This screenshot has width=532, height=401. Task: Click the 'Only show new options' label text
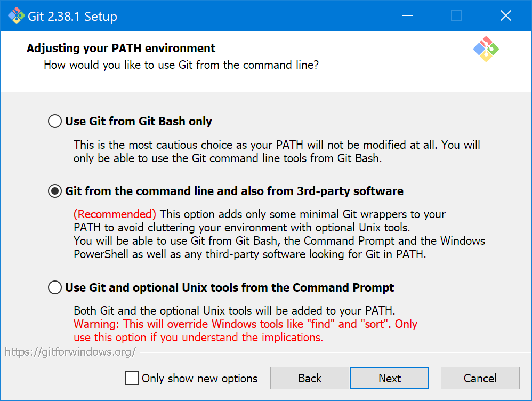pos(199,378)
